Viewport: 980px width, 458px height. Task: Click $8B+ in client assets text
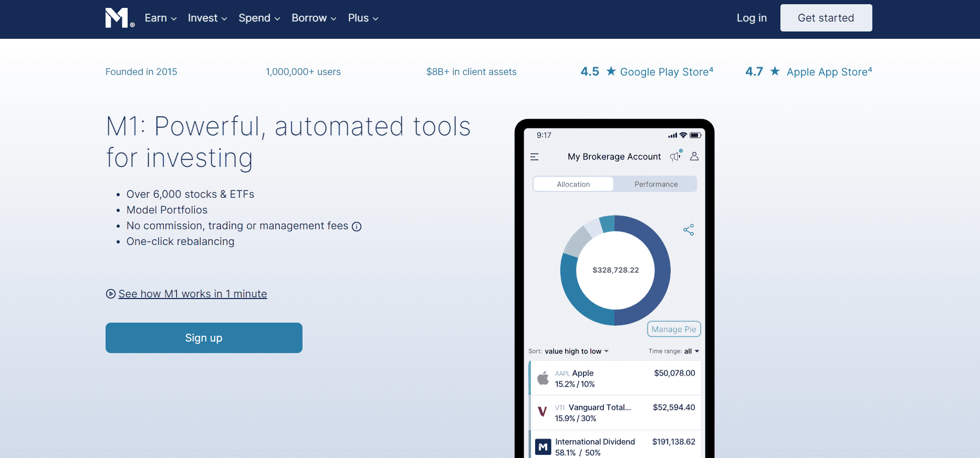tap(471, 72)
